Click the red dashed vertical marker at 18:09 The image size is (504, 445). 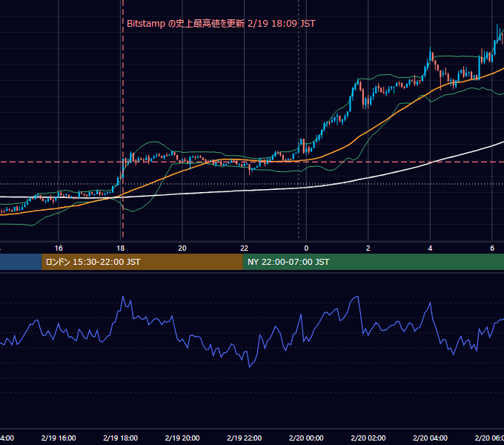click(122, 119)
